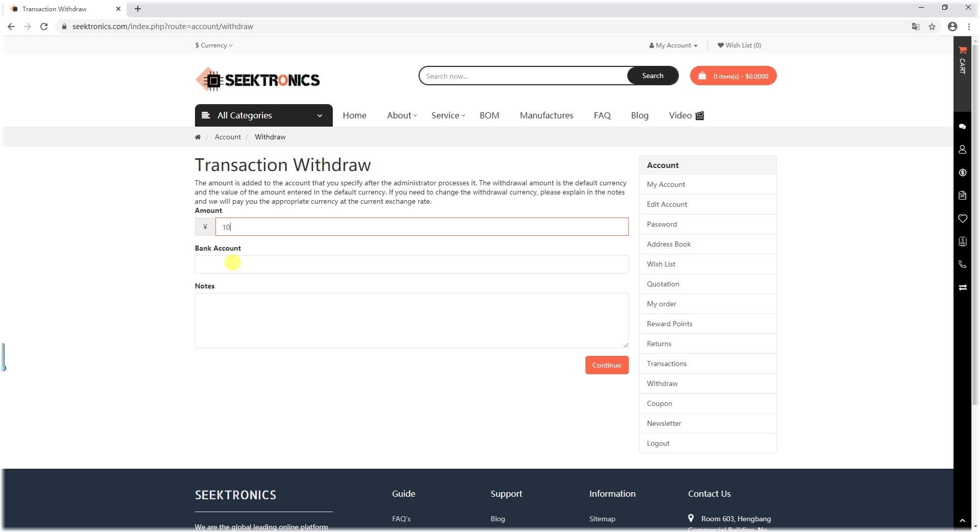Screen dimensions: 980x532
Task: Click the Continue button
Action: pyautogui.click(x=606, y=365)
